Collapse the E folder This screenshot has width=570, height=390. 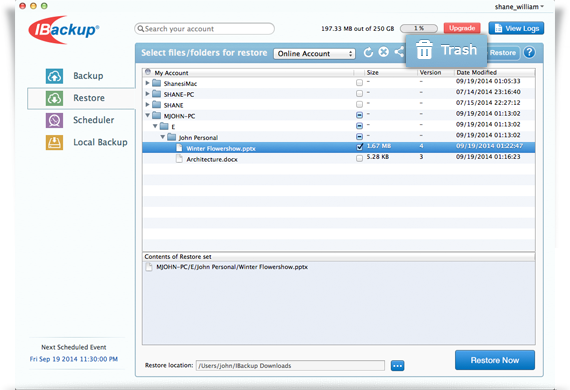(155, 126)
